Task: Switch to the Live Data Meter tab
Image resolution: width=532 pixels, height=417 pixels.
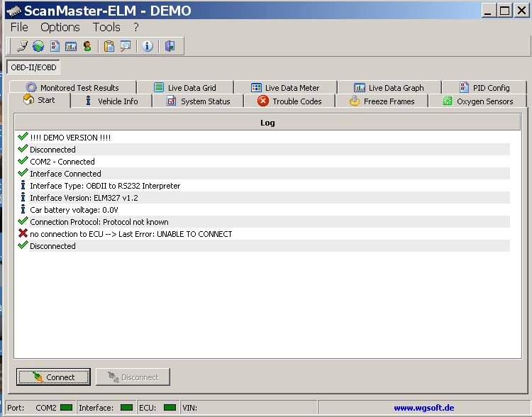Action: click(x=285, y=87)
